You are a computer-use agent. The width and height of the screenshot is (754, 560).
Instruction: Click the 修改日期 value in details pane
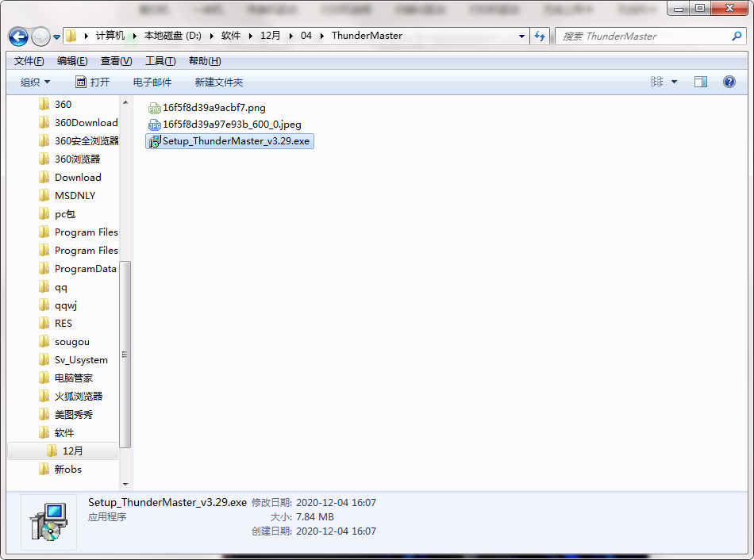coord(337,503)
